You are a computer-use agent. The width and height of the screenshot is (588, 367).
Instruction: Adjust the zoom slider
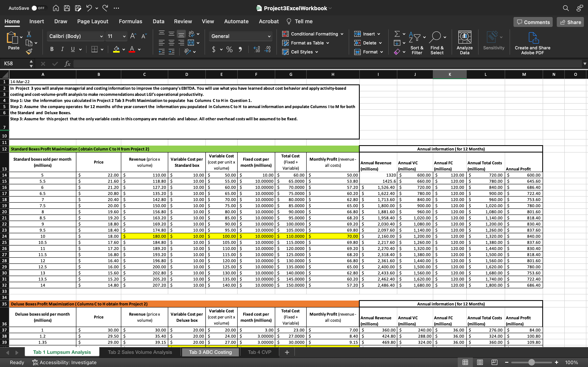[531, 362]
